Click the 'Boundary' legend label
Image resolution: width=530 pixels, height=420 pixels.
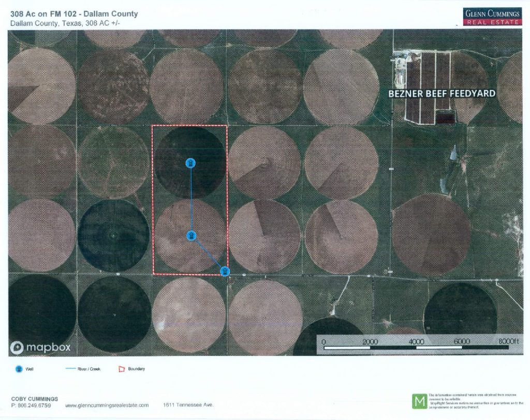click(137, 369)
